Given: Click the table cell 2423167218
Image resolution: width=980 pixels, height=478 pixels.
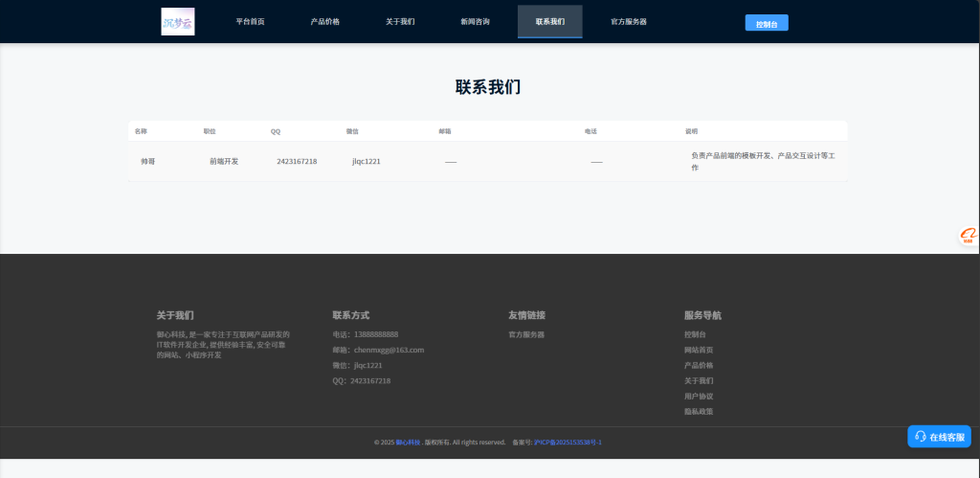Looking at the screenshot, I should (297, 162).
